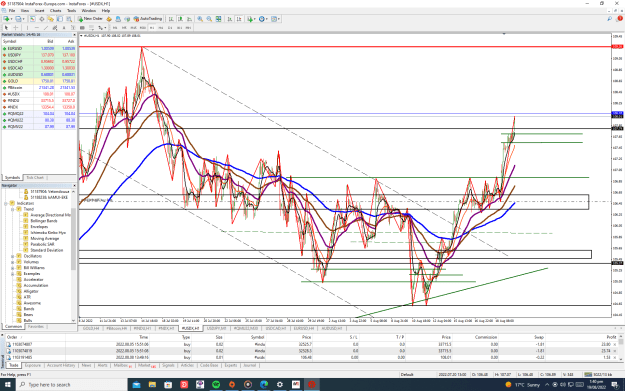
Task: Click the search magnifier at top right
Action: (609, 19)
